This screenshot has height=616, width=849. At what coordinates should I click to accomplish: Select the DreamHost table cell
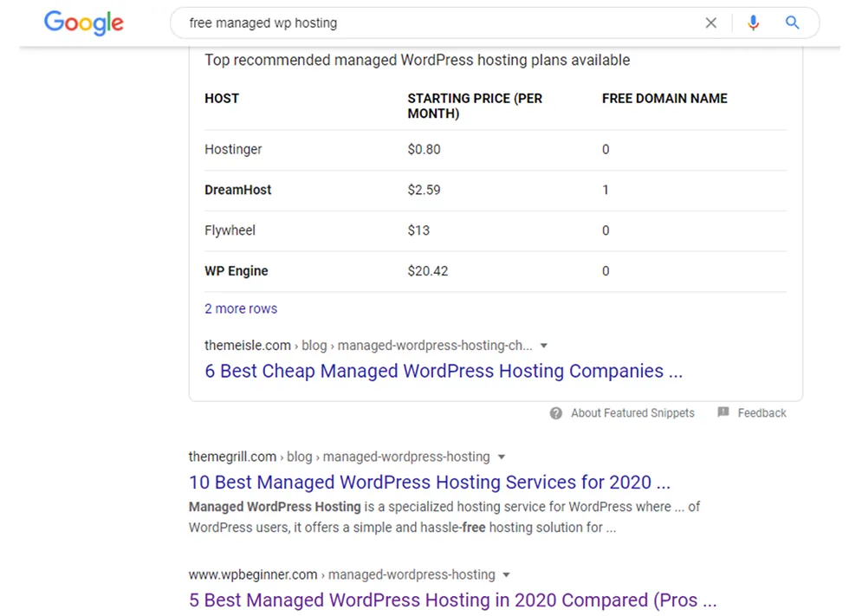238,190
